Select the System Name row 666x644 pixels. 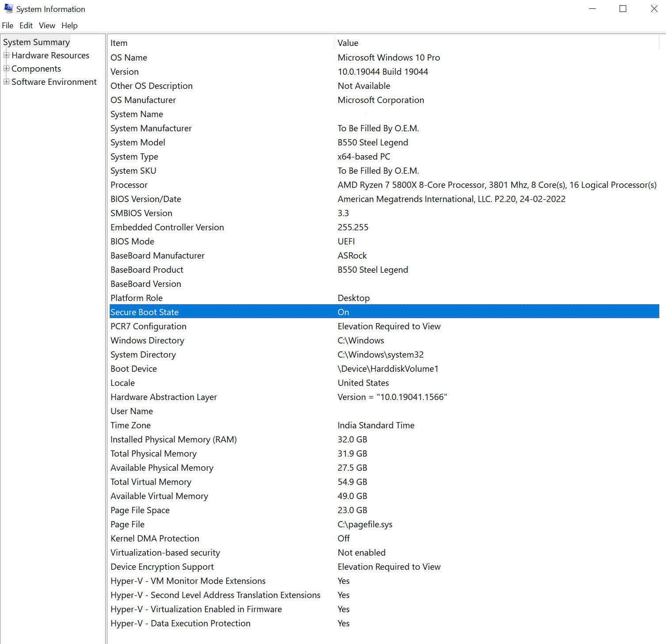click(384, 114)
